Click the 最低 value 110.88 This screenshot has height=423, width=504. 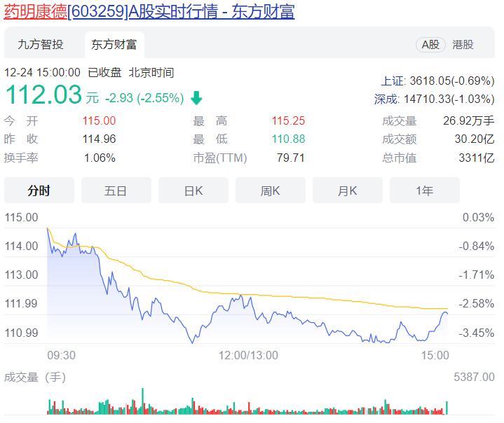pos(288,139)
